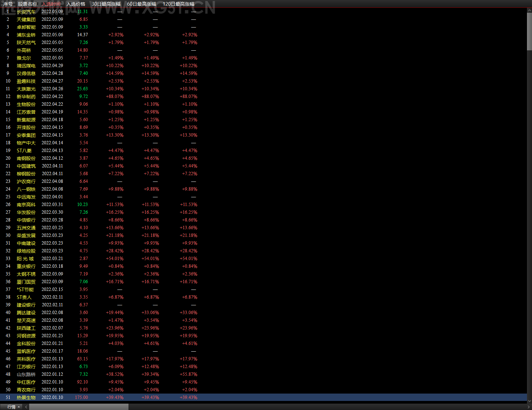Sort by the 序号 column header

pyautogui.click(x=8, y=4)
